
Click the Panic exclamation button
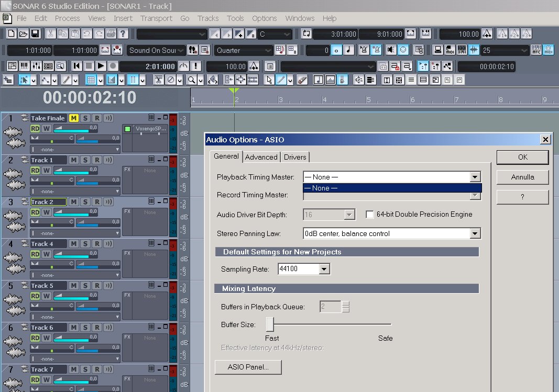click(x=195, y=66)
